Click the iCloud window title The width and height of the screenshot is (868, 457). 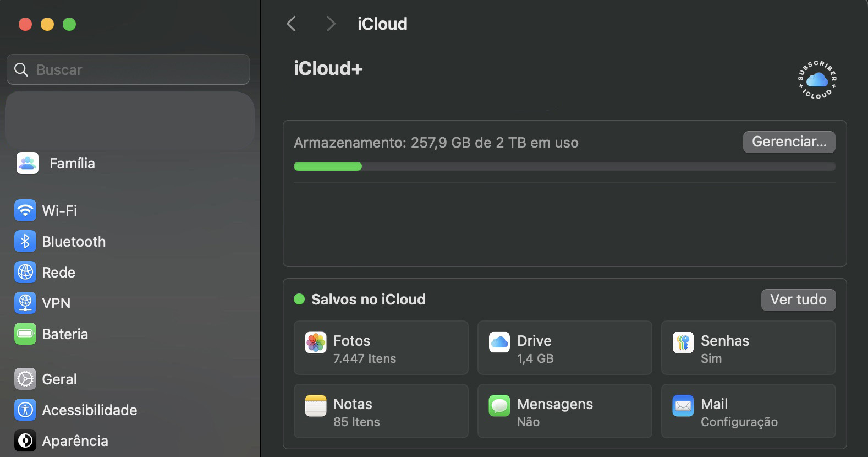tap(382, 24)
